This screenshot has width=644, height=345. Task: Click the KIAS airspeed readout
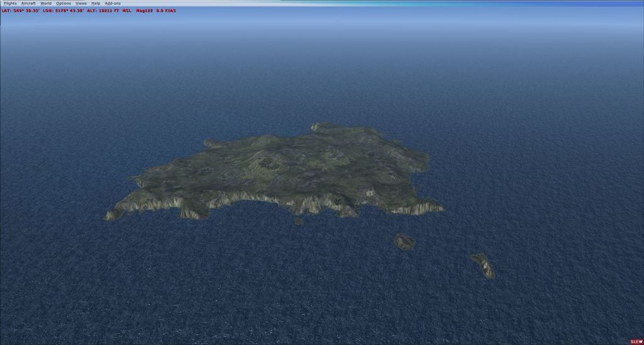(166, 11)
